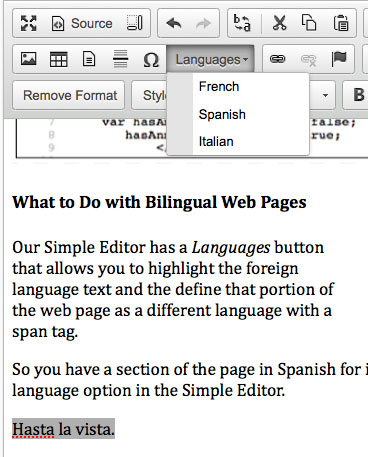Copy the selected text
This screenshot has width=368, height=457.
click(309, 23)
